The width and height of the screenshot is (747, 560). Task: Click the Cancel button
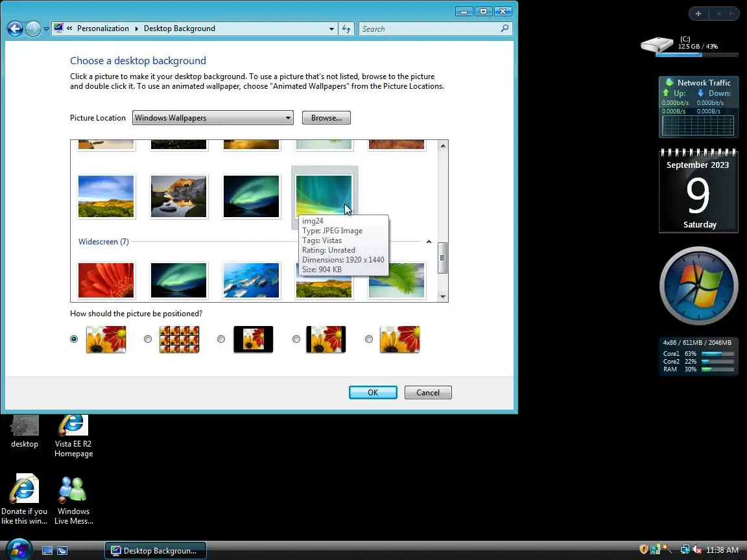428,392
